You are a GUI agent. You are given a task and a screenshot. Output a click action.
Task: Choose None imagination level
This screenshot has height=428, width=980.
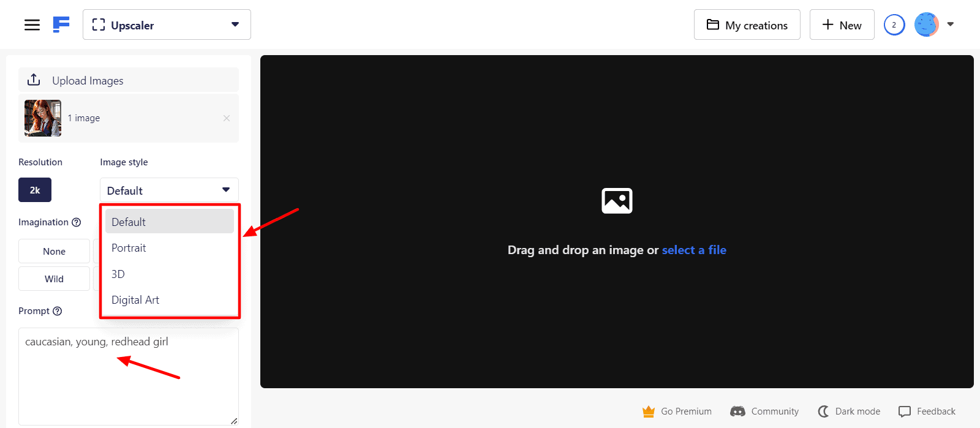(x=54, y=252)
